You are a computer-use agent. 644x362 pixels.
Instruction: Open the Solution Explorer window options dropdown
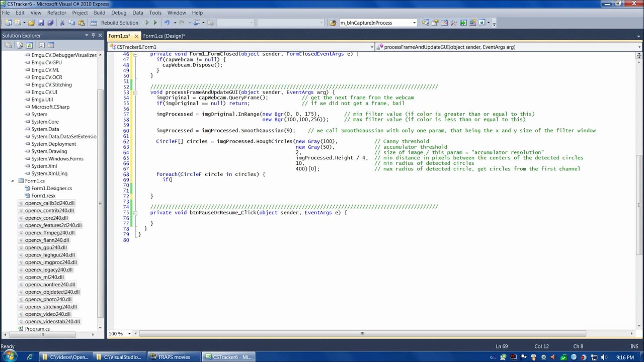[x=86, y=35]
